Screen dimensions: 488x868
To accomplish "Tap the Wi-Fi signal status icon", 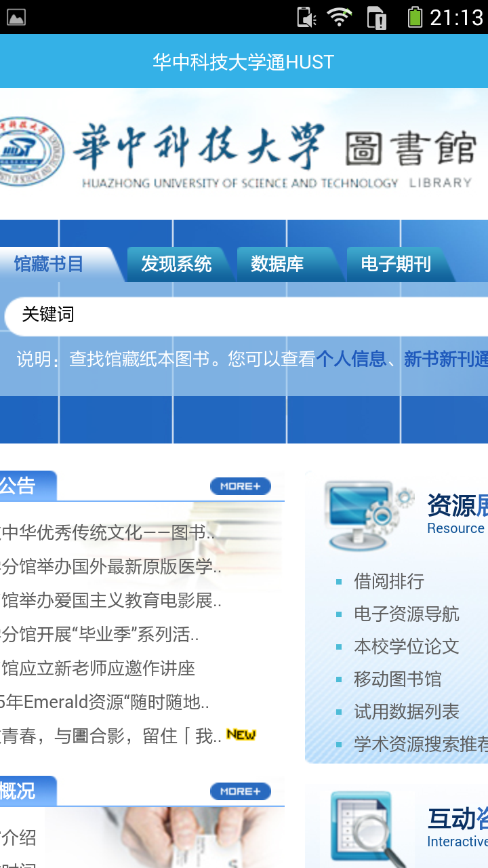I will (x=339, y=17).
